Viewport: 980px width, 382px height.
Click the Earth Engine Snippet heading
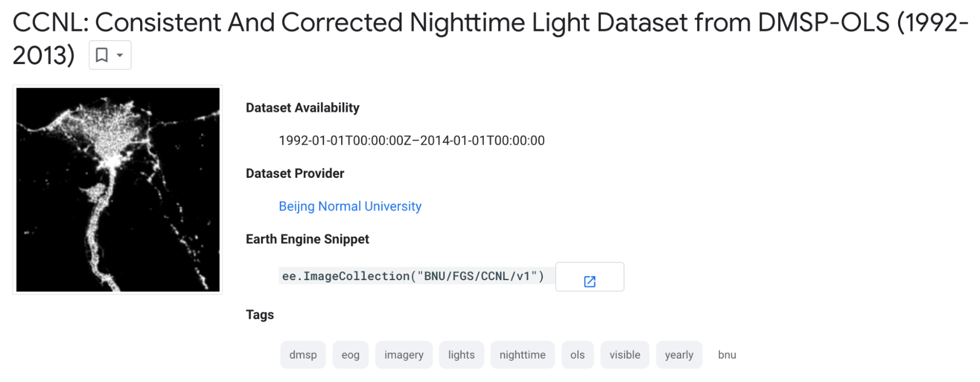click(x=307, y=239)
